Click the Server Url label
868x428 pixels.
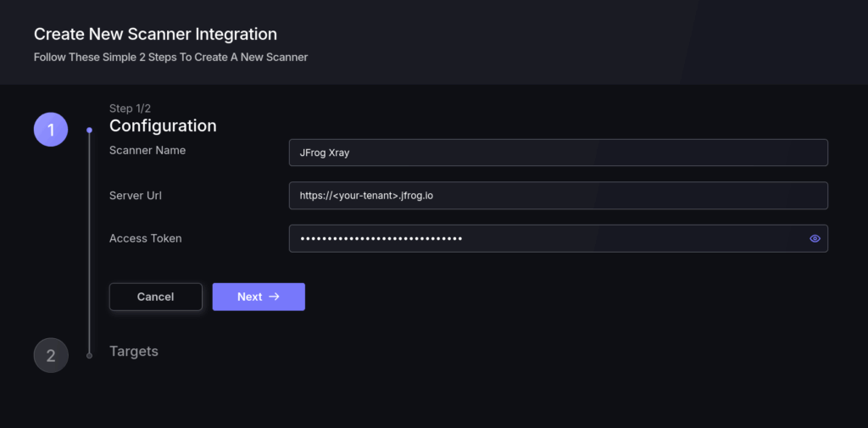pyautogui.click(x=136, y=195)
